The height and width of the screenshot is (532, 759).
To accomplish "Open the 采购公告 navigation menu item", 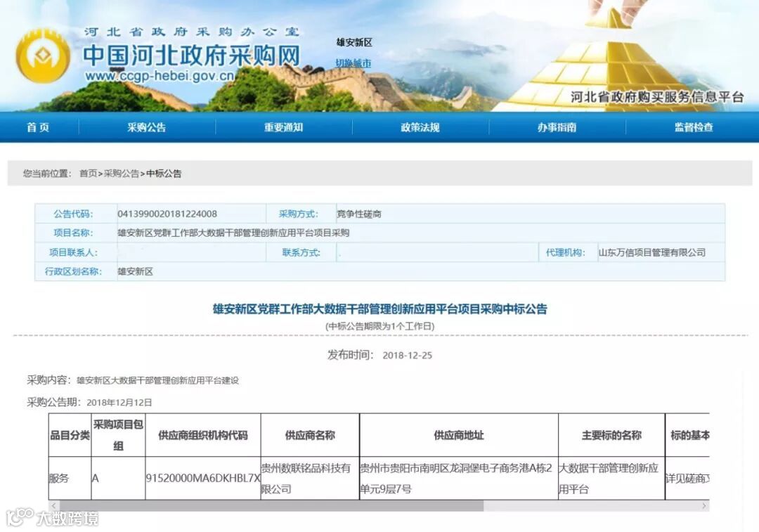I will (x=147, y=127).
